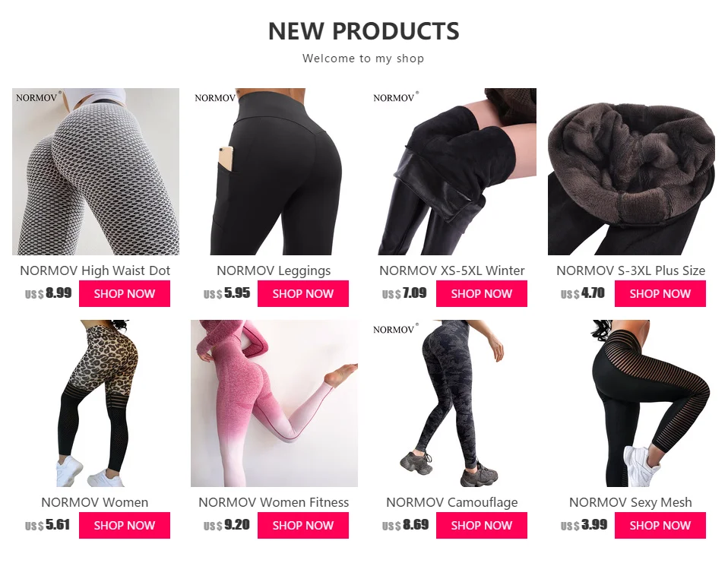Open the pink ombre fitness leggings image

274,403
